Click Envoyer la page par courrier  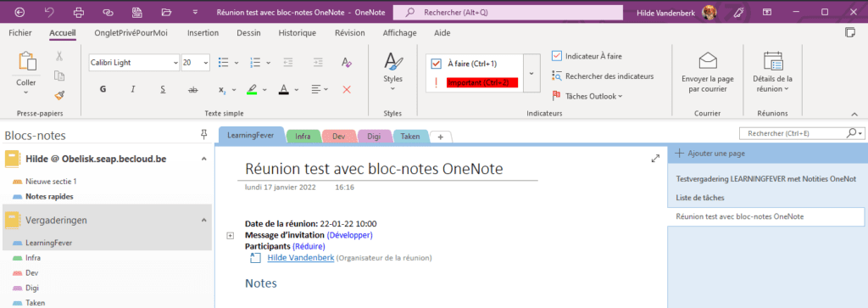click(x=708, y=72)
